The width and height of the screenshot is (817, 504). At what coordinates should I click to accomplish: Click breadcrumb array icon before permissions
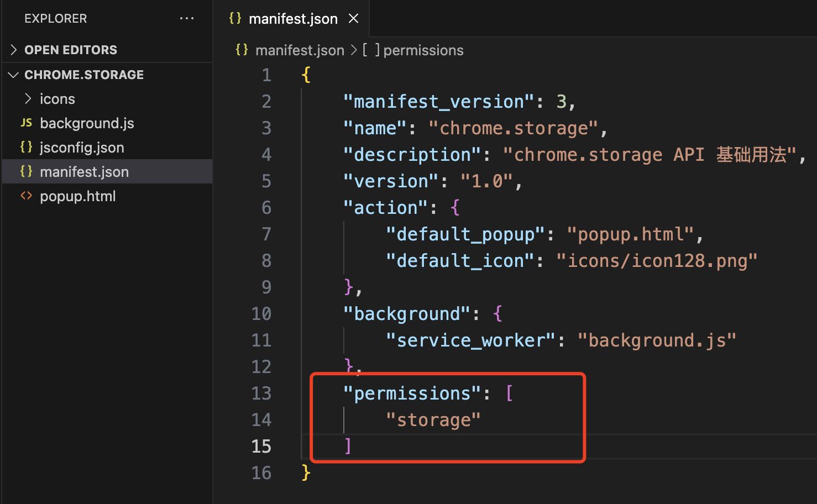(371, 50)
